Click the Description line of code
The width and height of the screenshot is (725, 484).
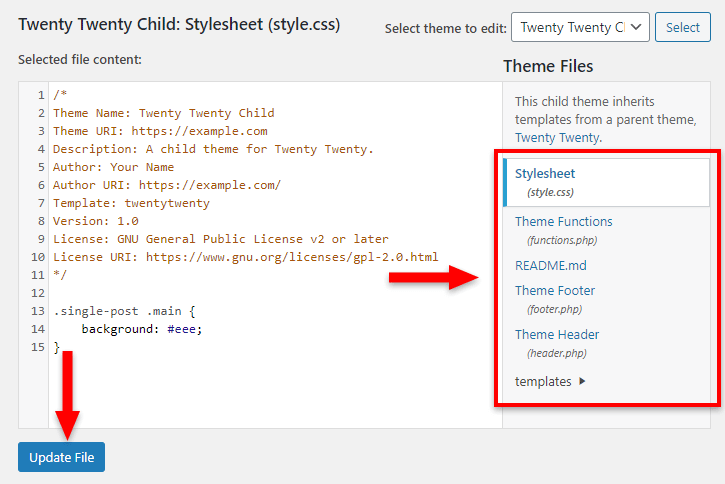coord(213,149)
